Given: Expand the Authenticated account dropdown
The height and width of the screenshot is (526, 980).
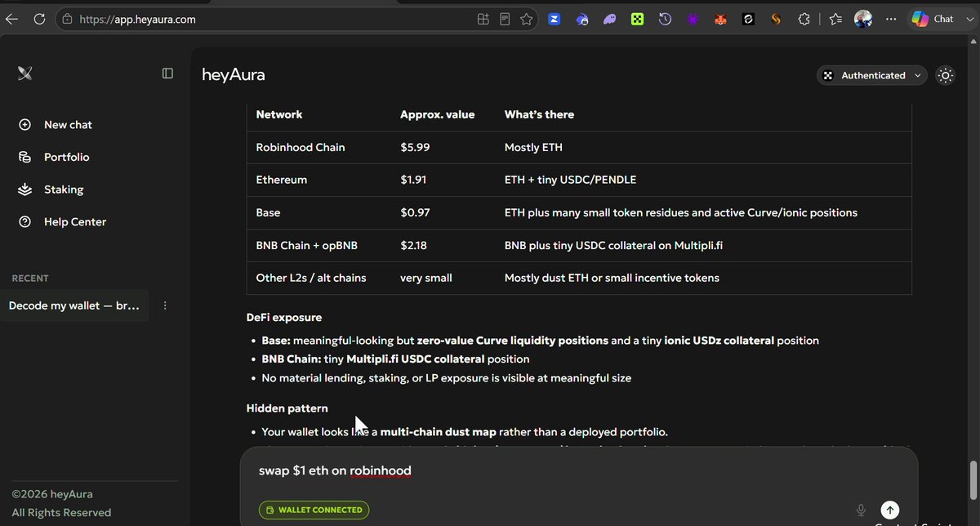Looking at the screenshot, I should pyautogui.click(x=871, y=75).
